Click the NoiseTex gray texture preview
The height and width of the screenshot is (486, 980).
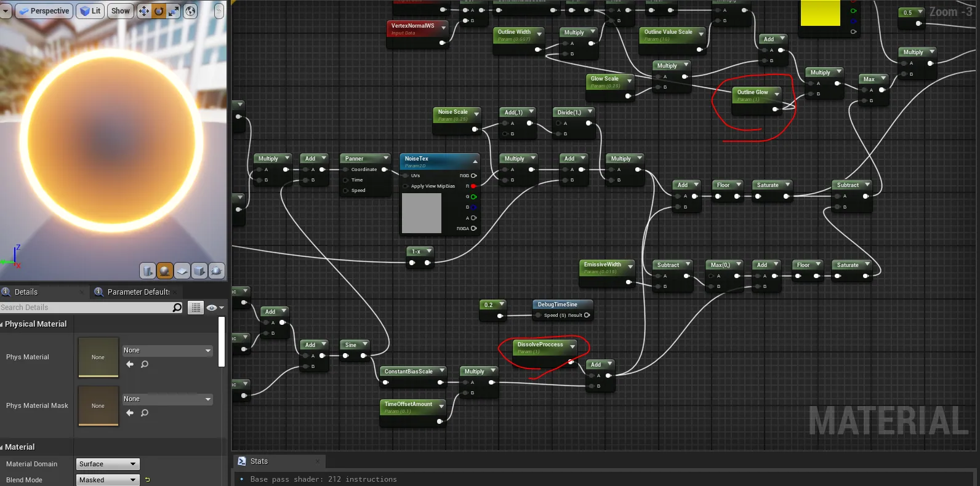click(x=422, y=213)
